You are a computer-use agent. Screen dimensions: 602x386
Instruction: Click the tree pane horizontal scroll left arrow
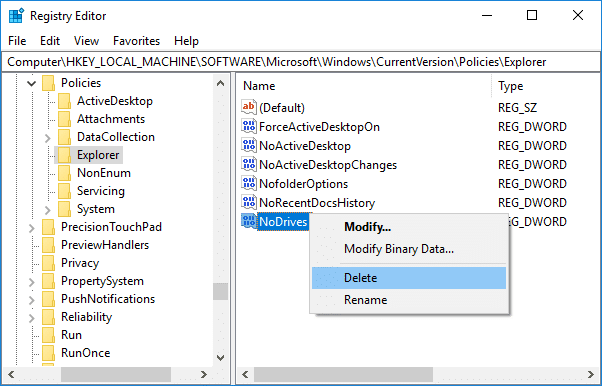click(x=11, y=374)
